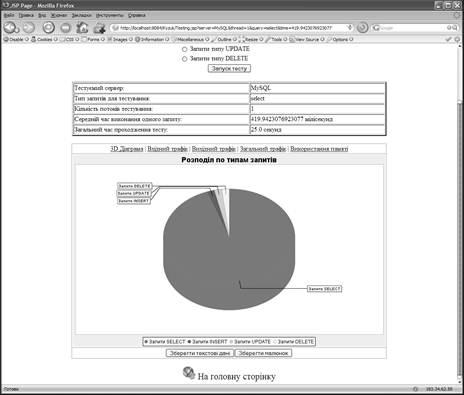464x395 pixels.
Task: Click the globe icon beside 'На головну сторінку'
Action: click(x=189, y=373)
